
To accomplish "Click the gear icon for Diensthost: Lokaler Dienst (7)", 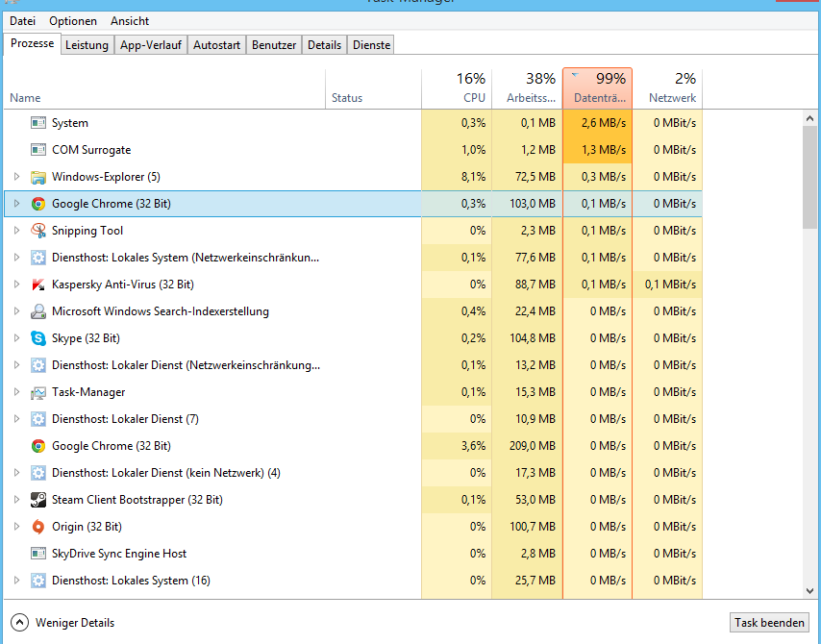I will [x=38, y=419].
